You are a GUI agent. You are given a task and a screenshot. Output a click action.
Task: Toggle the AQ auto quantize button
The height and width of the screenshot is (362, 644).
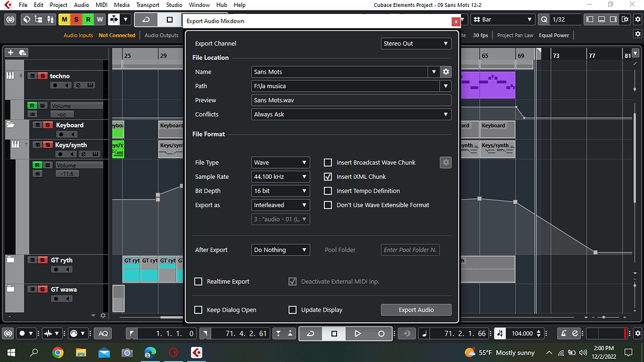coord(103,334)
